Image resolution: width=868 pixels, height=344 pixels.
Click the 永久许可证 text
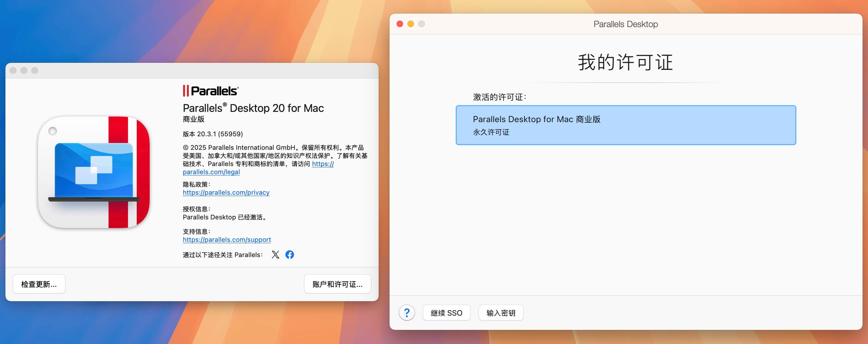click(x=491, y=132)
